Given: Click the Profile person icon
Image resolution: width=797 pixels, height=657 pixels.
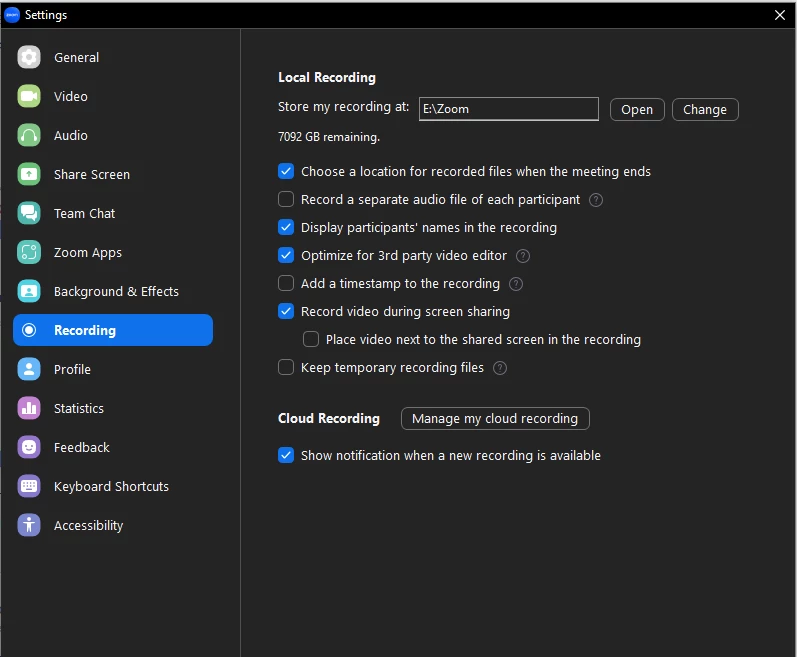Looking at the screenshot, I should pos(29,369).
